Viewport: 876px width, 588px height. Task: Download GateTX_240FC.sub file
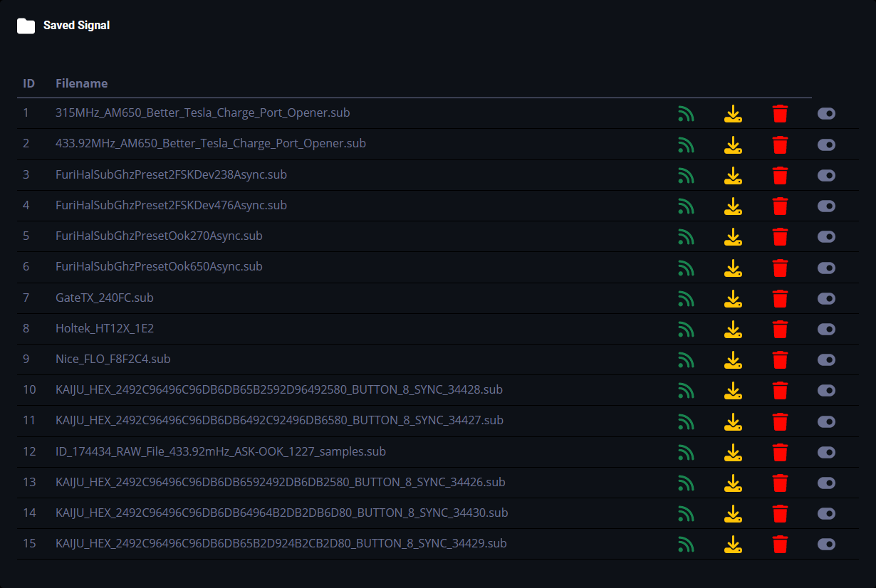(x=733, y=298)
